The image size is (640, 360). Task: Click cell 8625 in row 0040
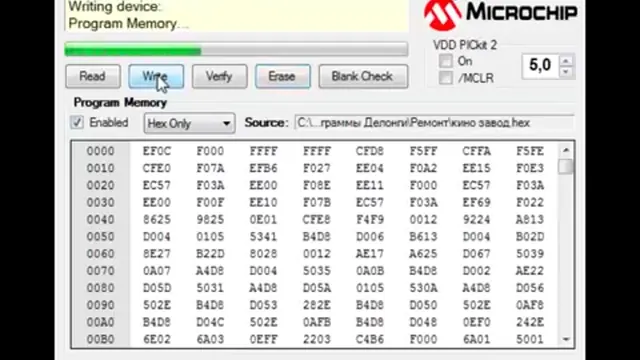tap(157, 220)
